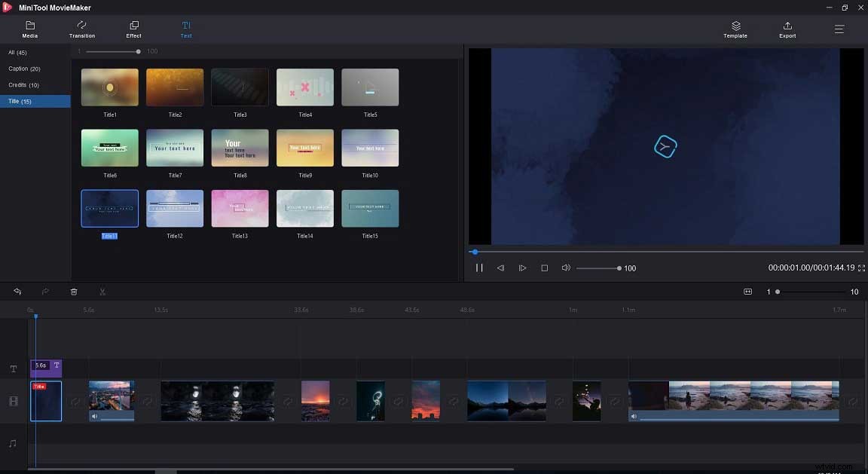Delete selection using the trash icon
Image resolution: width=868 pixels, height=474 pixels.
tap(73, 292)
